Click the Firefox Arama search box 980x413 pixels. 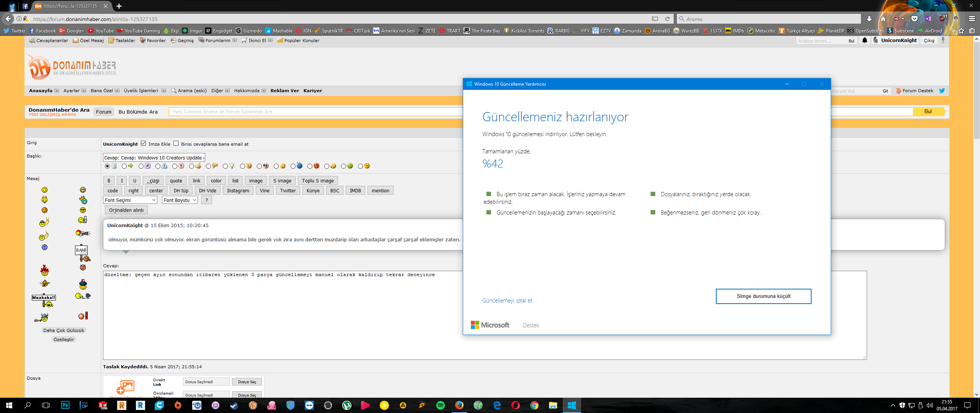[x=769, y=19]
